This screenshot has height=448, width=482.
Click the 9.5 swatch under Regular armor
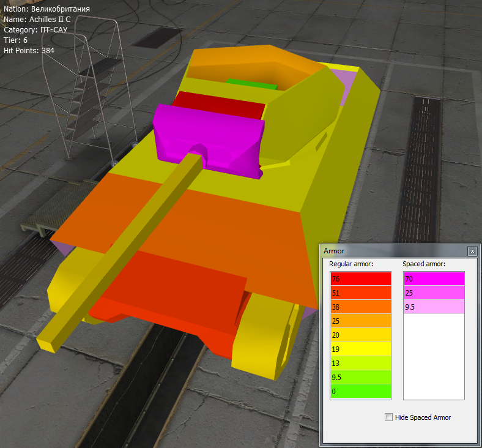[360, 377]
